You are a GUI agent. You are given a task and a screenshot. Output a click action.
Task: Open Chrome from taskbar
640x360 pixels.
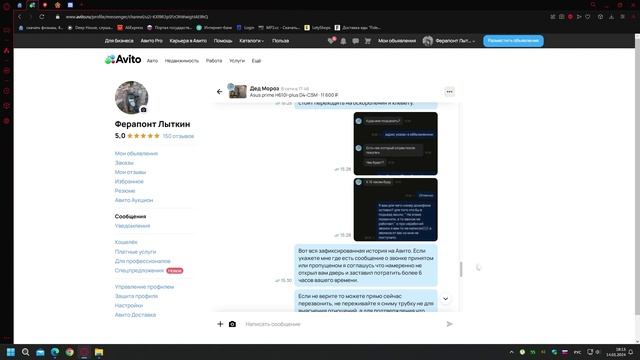coord(69,352)
